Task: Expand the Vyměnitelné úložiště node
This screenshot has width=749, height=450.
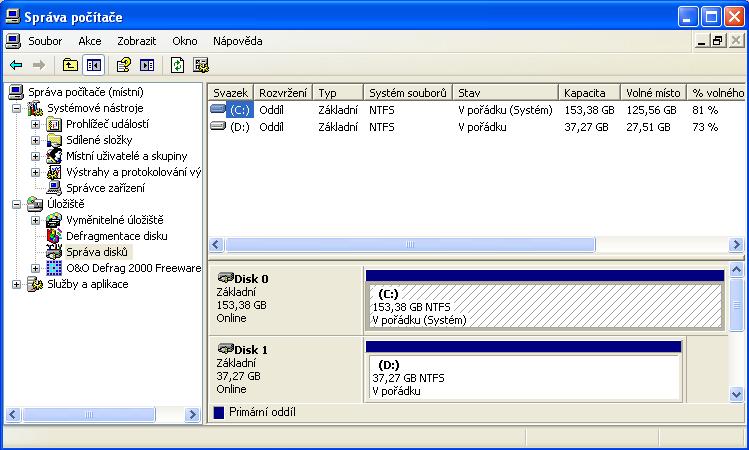Action: 35,220
